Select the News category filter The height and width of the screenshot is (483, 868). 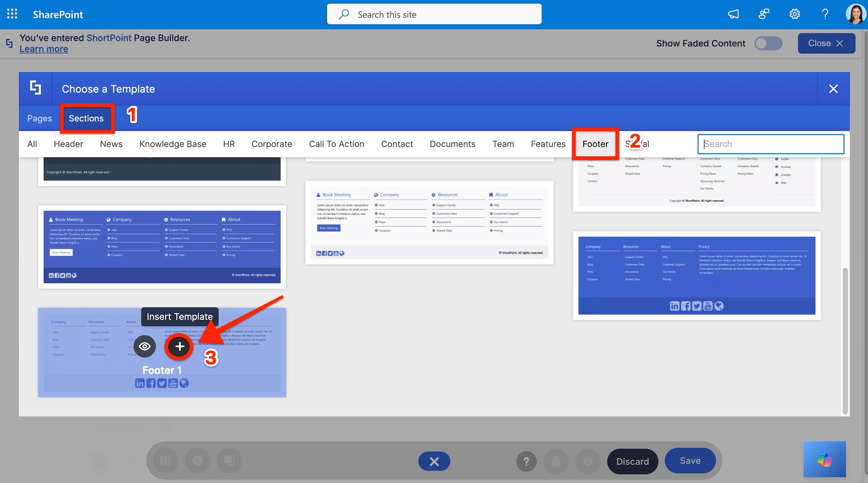click(x=111, y=144)
